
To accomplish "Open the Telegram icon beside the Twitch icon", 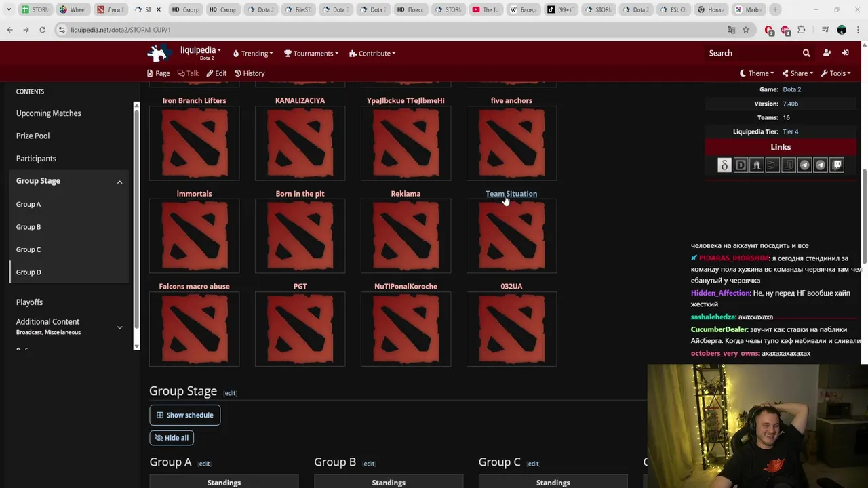I will [x=821, y=165].
